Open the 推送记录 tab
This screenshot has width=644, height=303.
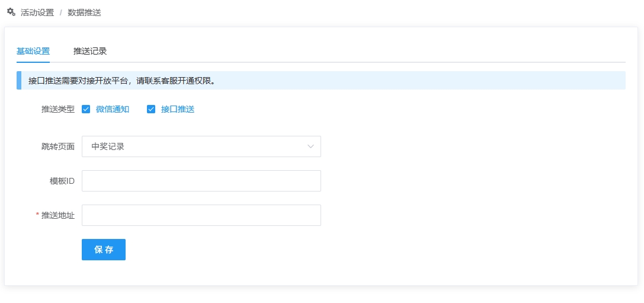[x=90, y=51]
